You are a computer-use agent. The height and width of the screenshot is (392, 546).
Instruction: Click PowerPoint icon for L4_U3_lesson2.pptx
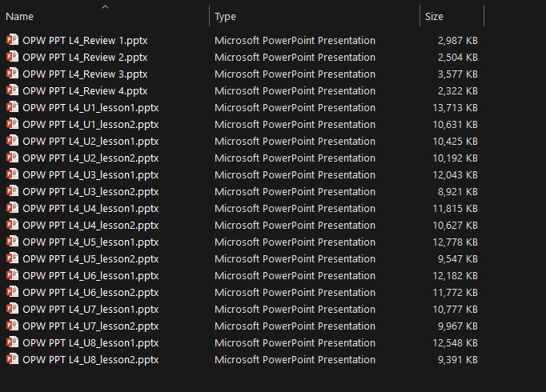click(13, 191)
